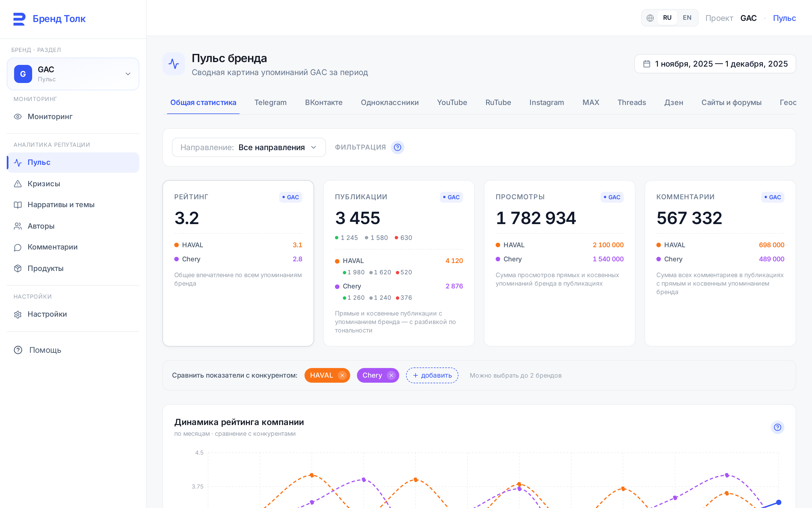Screen dimensions: 812x508
Task: Open the filtering help question icon
Action: point(397,148)
